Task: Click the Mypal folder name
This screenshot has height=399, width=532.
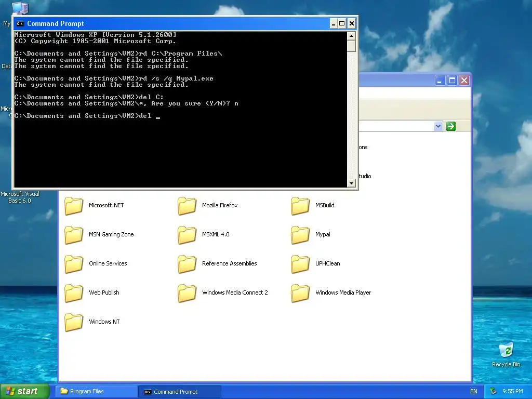Action: [323, 234]
